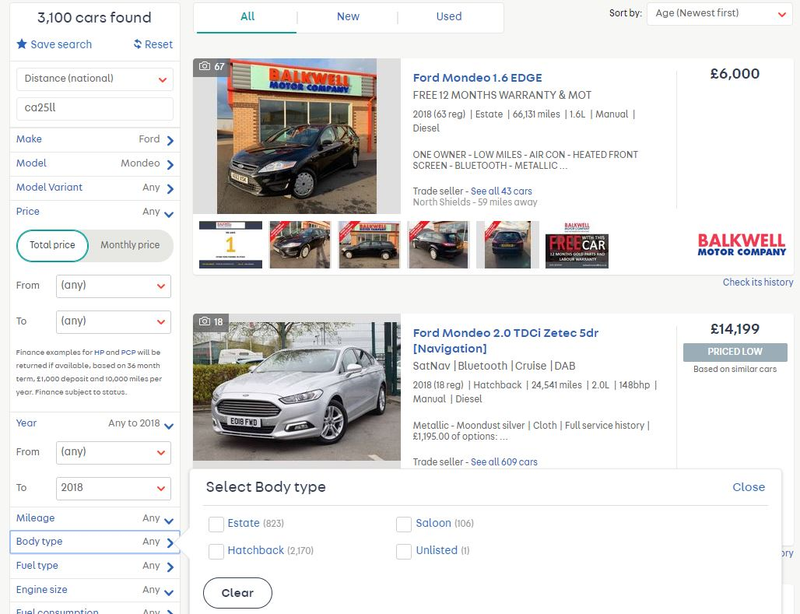This screenshot has width=800, height=614.
Task: Expand the Engine size filter
Action: click(95, 590)
